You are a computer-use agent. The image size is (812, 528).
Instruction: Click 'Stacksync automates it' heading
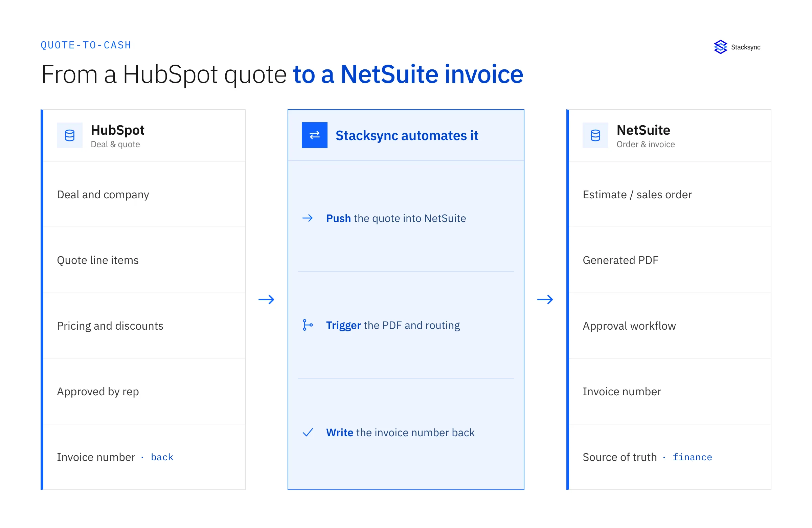[407, 135]
